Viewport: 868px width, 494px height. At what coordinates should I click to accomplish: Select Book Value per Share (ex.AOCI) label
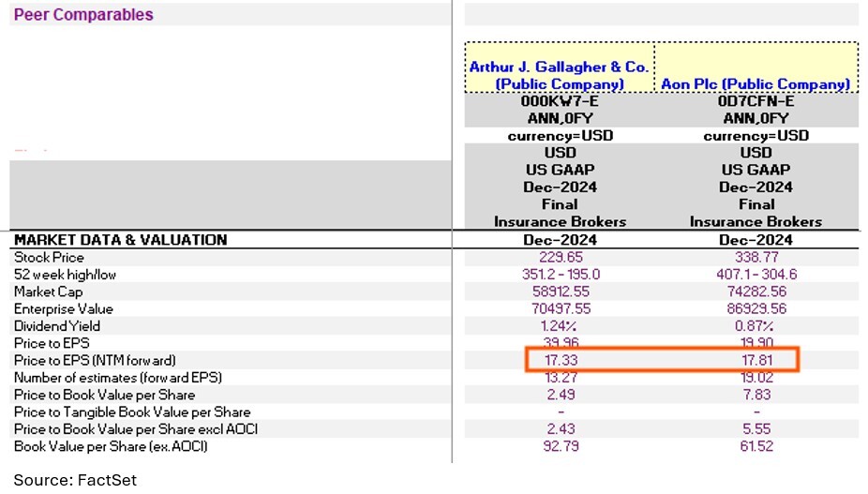pyautogui.click(x=111, y=446)
